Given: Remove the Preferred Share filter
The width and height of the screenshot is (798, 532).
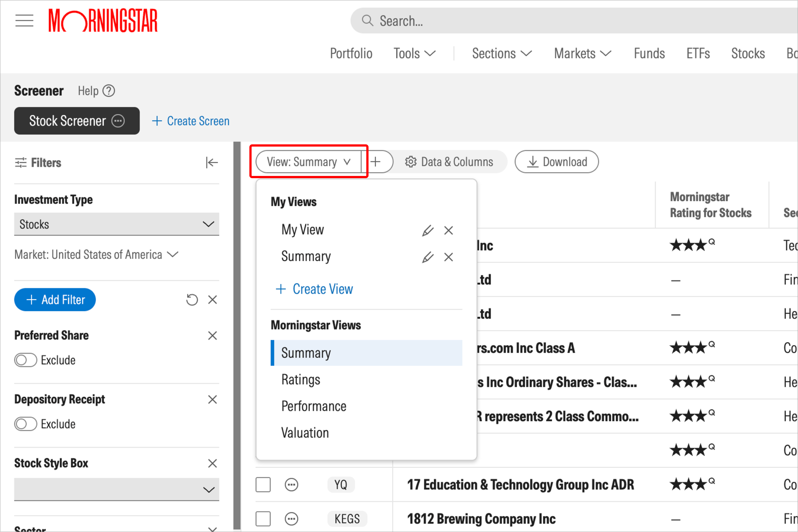Looking at the screenshot, I should [213, 336].
